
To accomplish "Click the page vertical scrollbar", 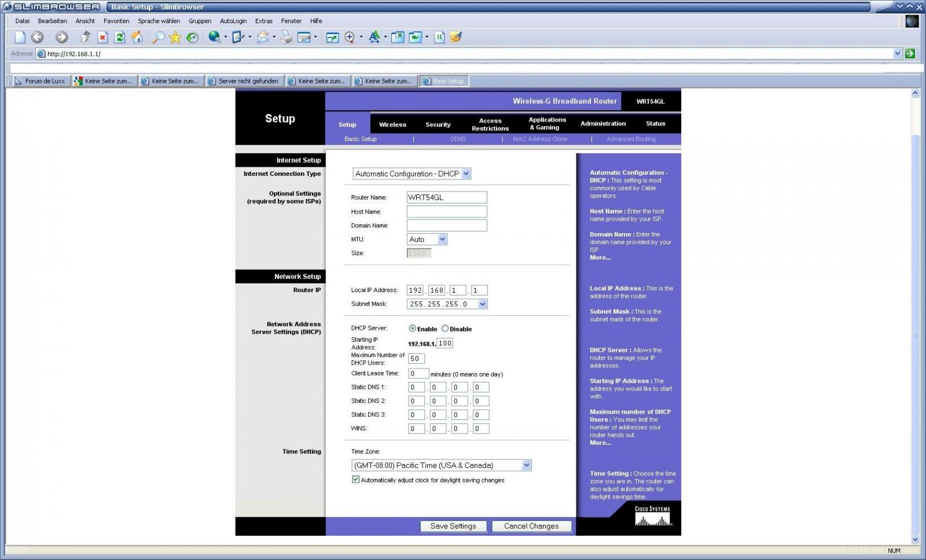I will pyautogui.click(x=915, y=316).
